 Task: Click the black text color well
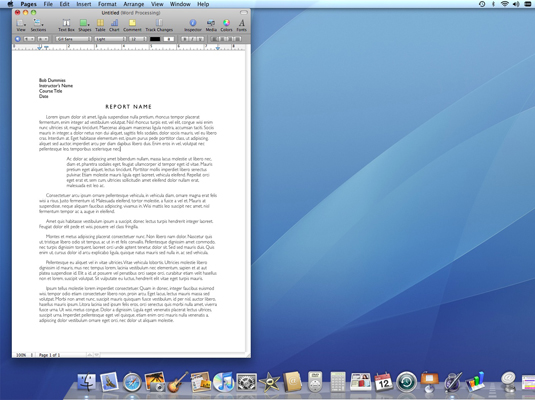[155, 39]
